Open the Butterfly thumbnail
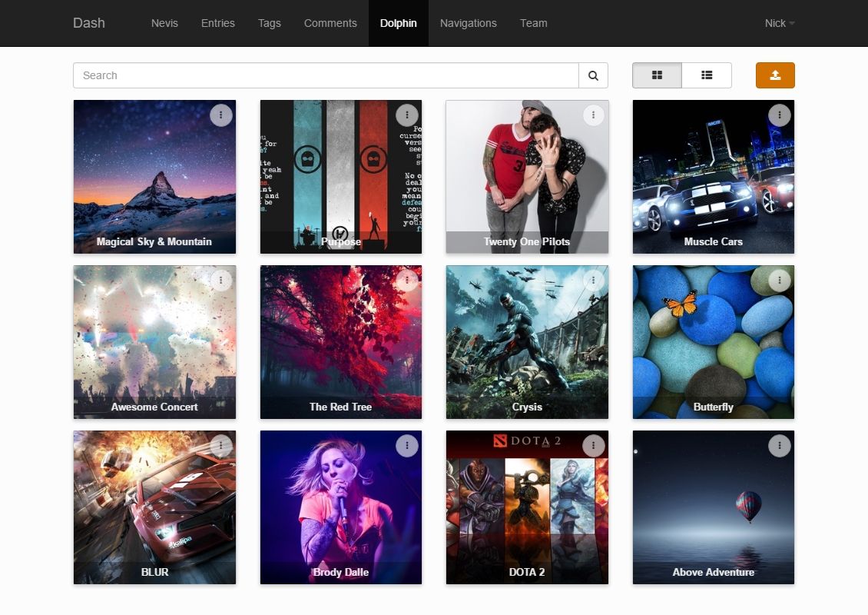The height and width of the screenshot is (615, 868). click(x=714, y=342)
